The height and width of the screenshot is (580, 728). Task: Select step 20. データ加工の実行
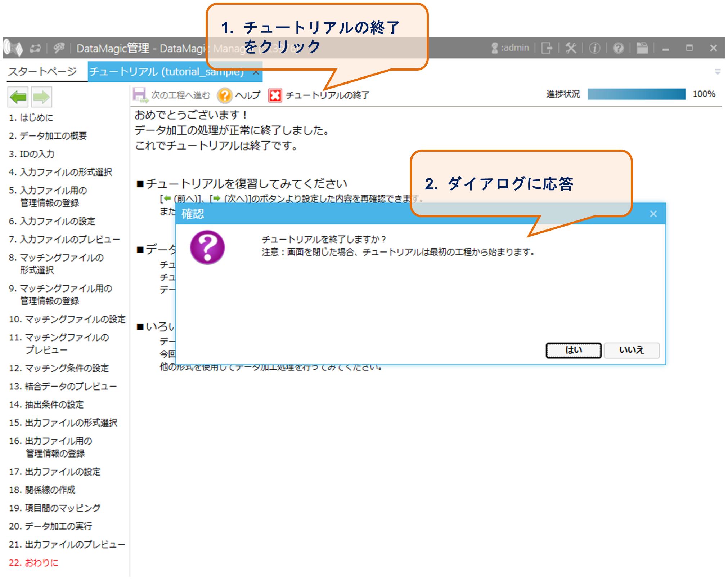(x=50, y=526)
